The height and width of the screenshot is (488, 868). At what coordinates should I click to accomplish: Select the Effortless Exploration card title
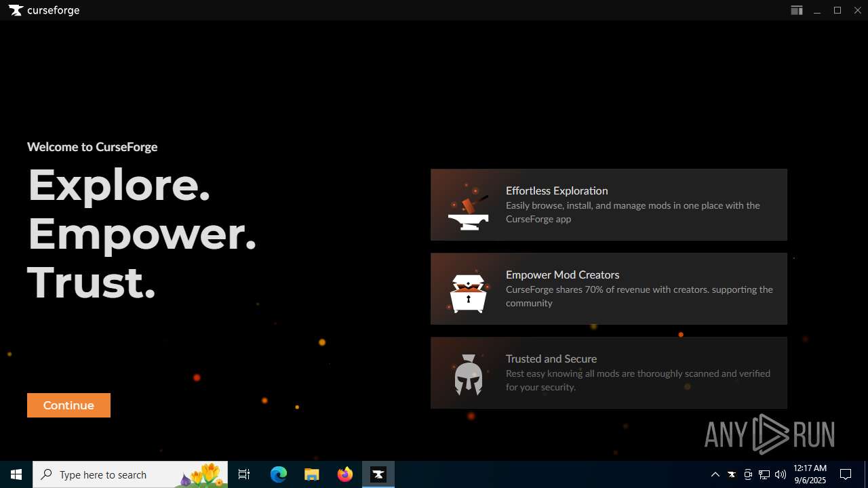(557, 191)
